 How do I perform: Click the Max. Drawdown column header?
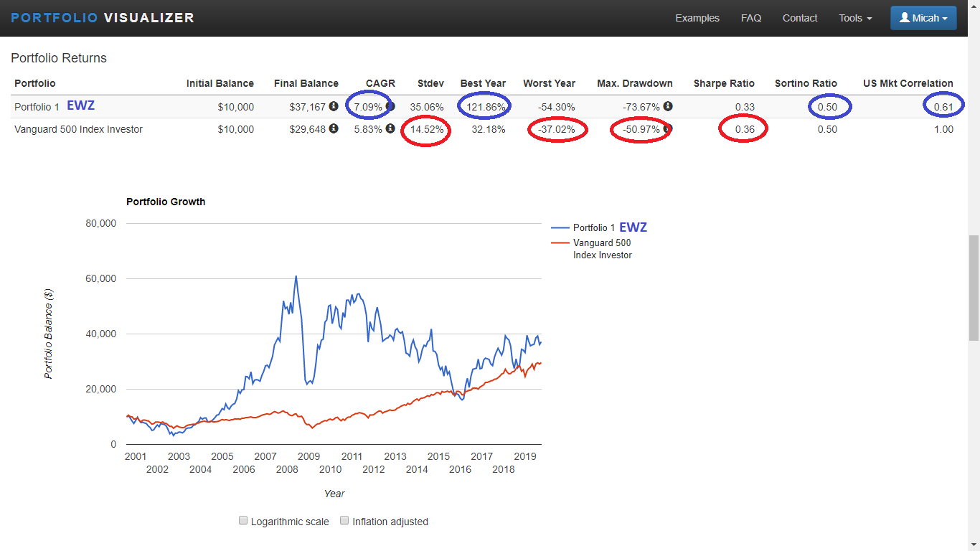tap(635, 83)
